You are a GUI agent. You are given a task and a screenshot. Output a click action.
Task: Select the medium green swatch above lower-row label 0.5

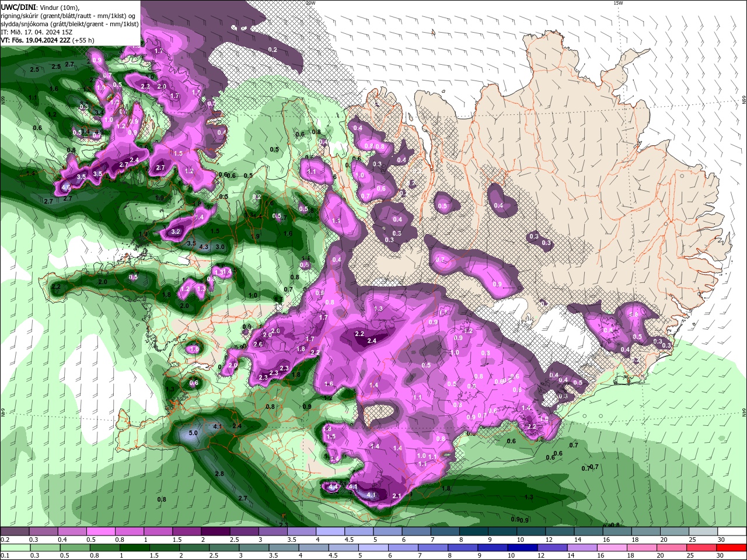75,548
